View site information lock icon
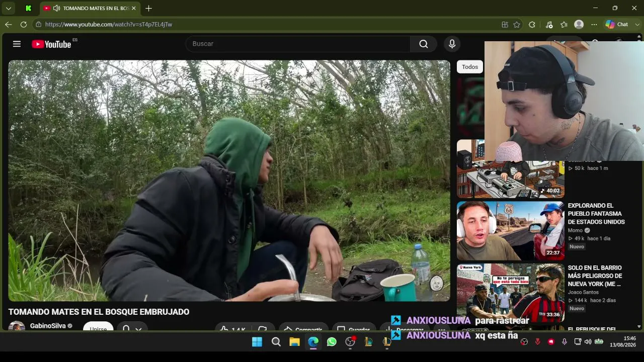The width and height of the screenshot is (644, 362). tap(38, 24)
